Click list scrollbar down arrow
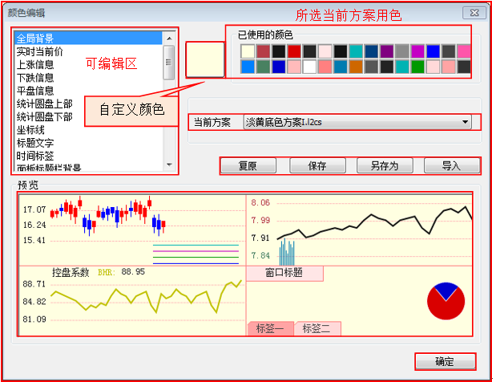The width and height of the screenshot is (493, 383). [169, 165]
